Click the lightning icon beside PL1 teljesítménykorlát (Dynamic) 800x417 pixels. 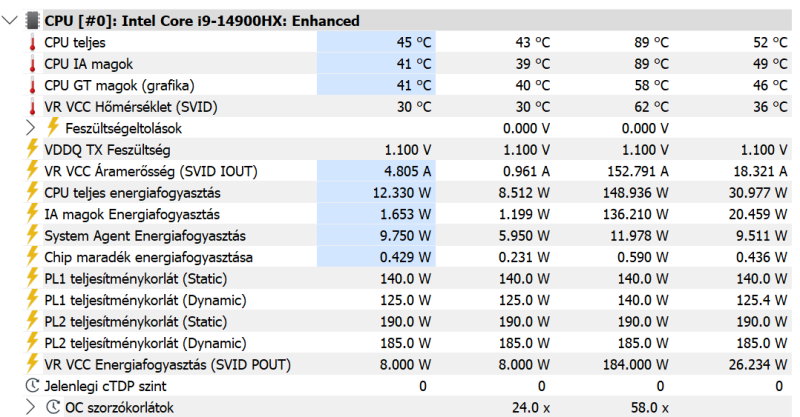[x=32, y=299]
